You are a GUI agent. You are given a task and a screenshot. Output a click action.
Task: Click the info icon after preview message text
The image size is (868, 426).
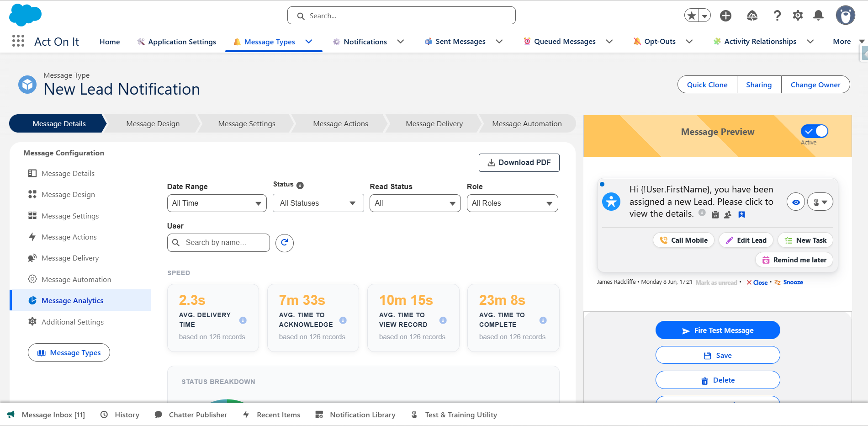(702, 213)
